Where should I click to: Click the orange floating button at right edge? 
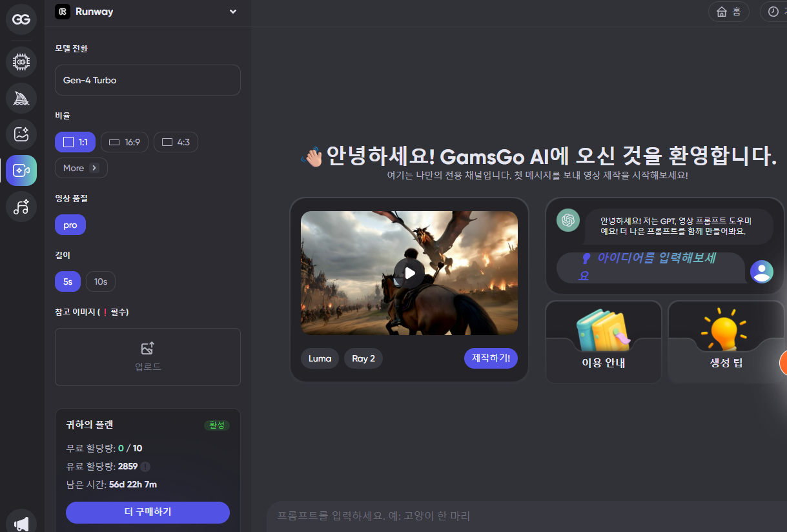783,362
